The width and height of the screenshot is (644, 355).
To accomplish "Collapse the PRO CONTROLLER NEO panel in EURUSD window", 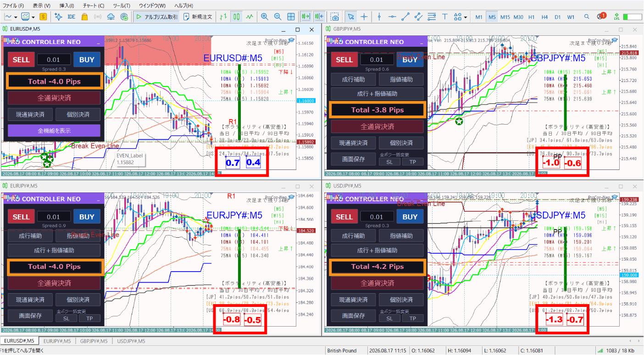I will pyautogui.click(x=98, y=42).
